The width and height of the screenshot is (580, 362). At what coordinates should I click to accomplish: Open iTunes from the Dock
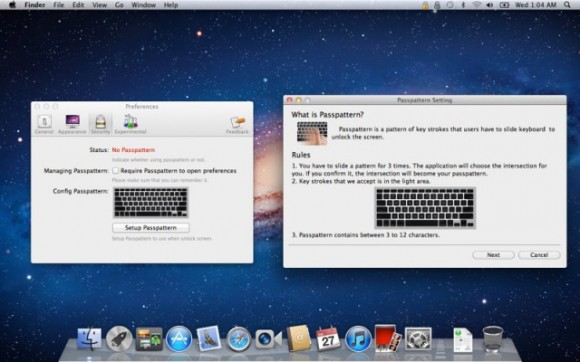357,339
